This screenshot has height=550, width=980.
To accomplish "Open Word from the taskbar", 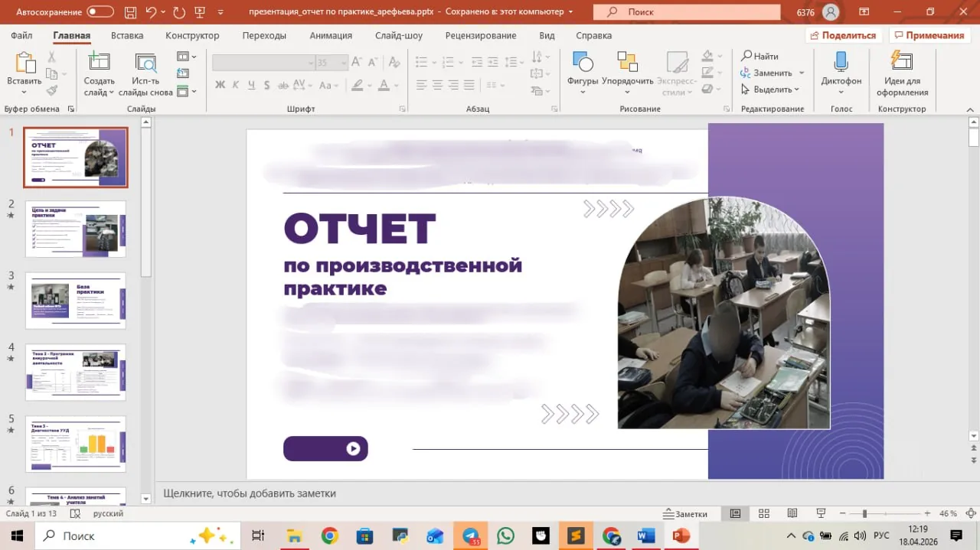I will [x=646, y=536].
